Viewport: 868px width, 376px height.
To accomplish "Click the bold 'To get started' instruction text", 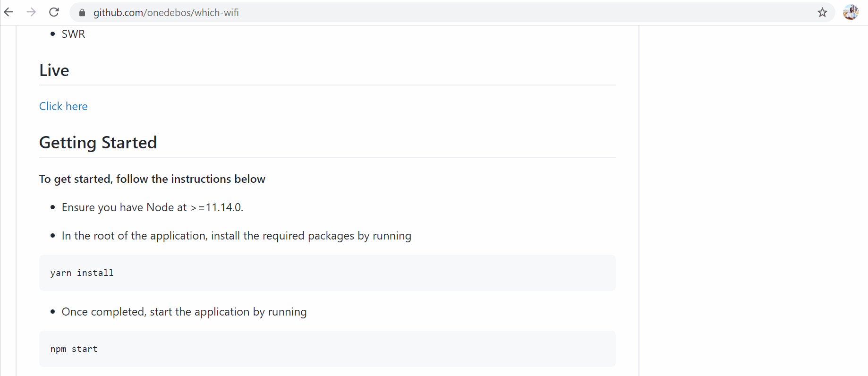I will pos(152,179).
